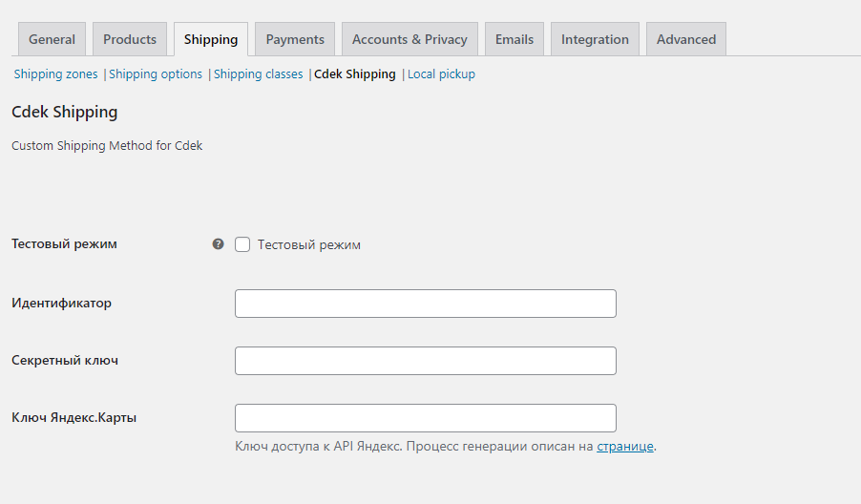This screenshot has width=861, height=504.
Task: Click the Тестовый режим checkbox label text
Action: tap(309, 245)
